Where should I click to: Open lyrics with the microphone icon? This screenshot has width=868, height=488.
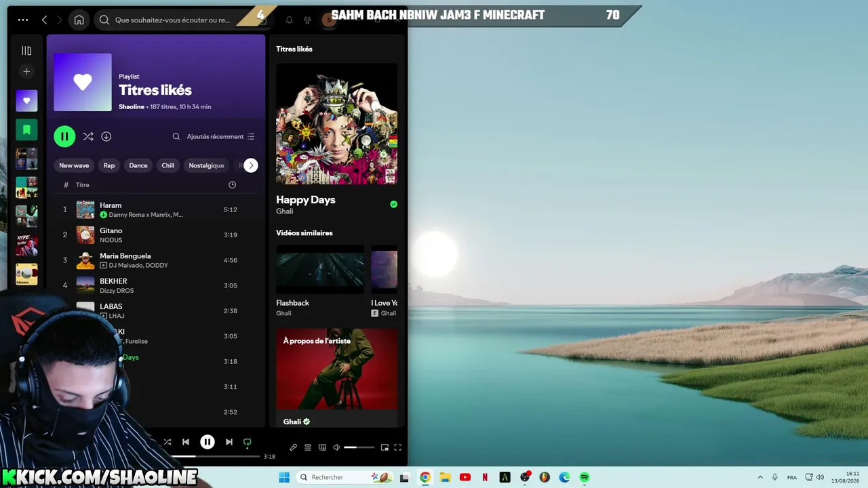293,447
